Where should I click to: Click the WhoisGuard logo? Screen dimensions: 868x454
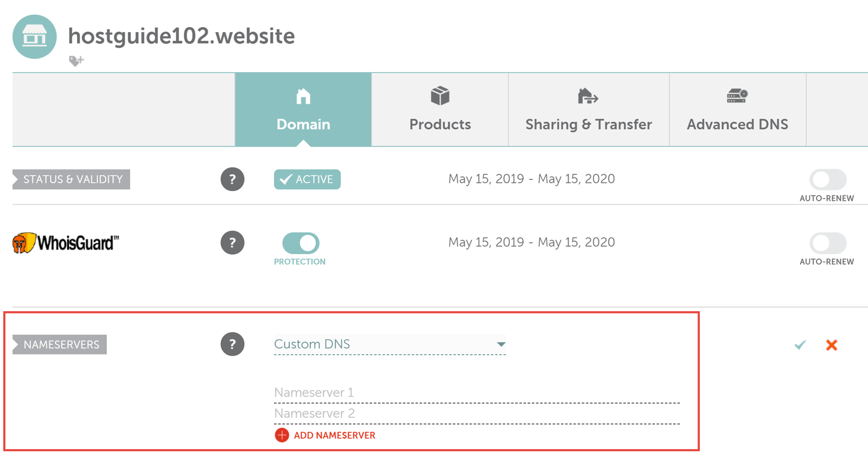66,243
